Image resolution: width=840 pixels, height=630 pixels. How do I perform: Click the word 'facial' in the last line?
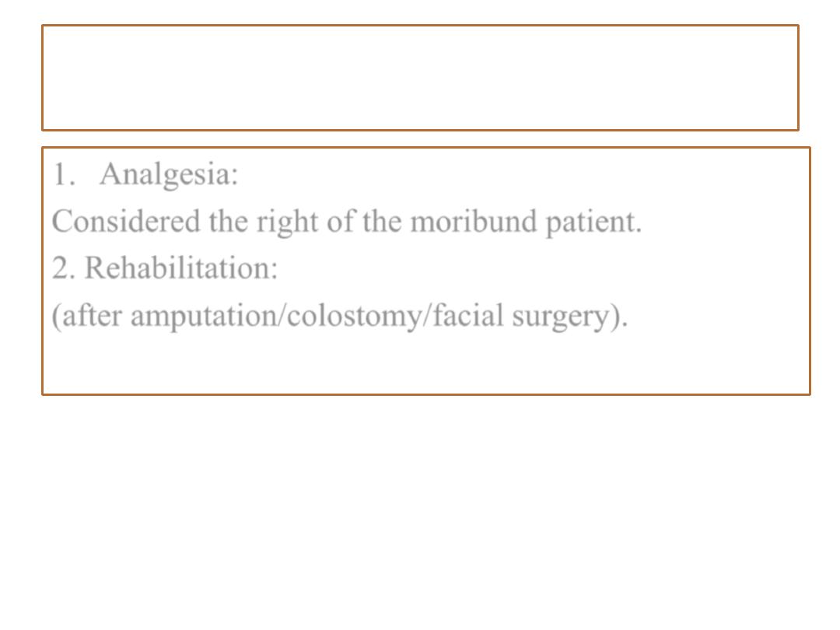pyautogui.click(x=467, y=314)
